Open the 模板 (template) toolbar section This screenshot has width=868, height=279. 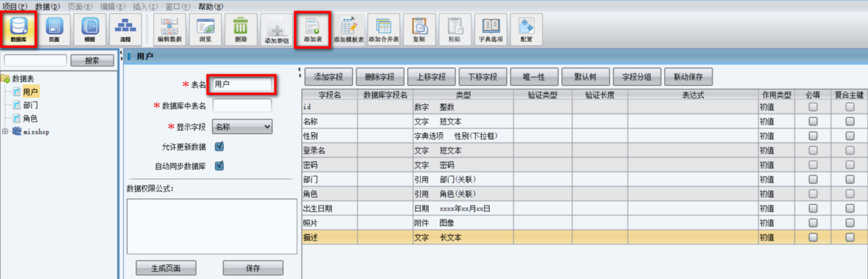pyautogui.click(x=90, y=29)
